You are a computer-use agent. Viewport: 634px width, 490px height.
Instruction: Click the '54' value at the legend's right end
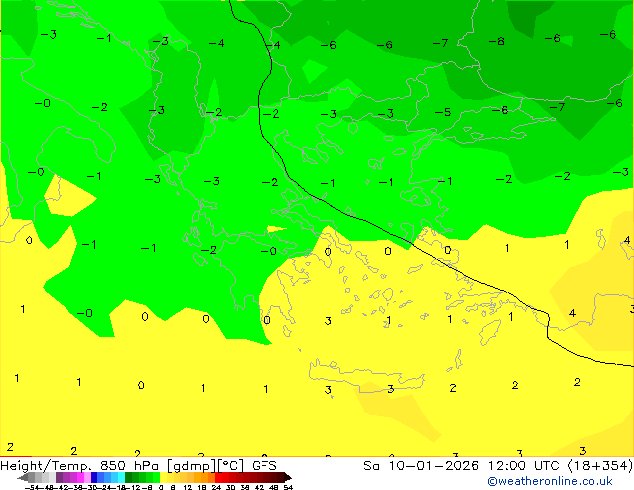click(x=287, y=487)
